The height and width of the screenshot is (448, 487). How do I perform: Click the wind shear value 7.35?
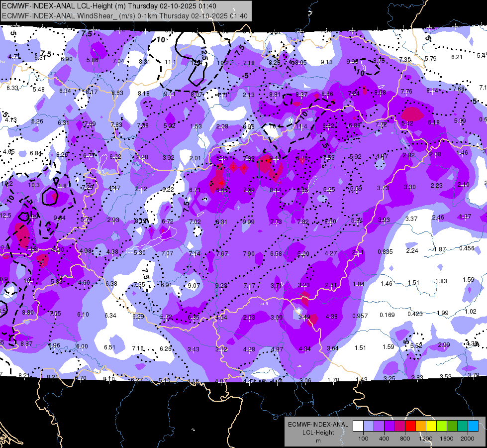pos(139,285)
